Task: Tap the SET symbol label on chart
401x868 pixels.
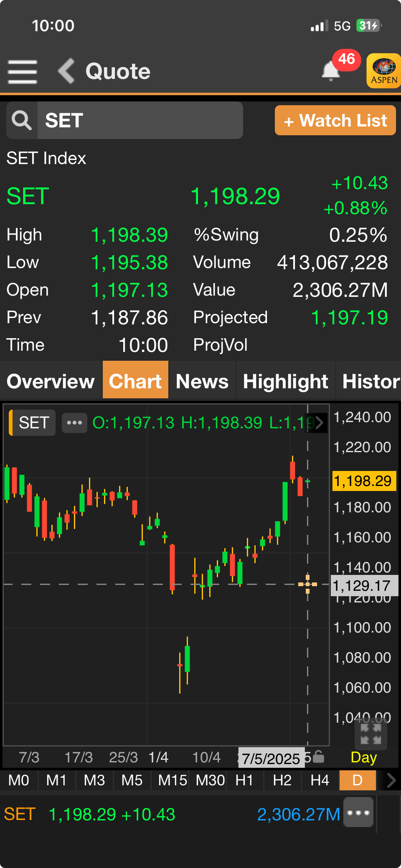Action: [x=33, y=423]
